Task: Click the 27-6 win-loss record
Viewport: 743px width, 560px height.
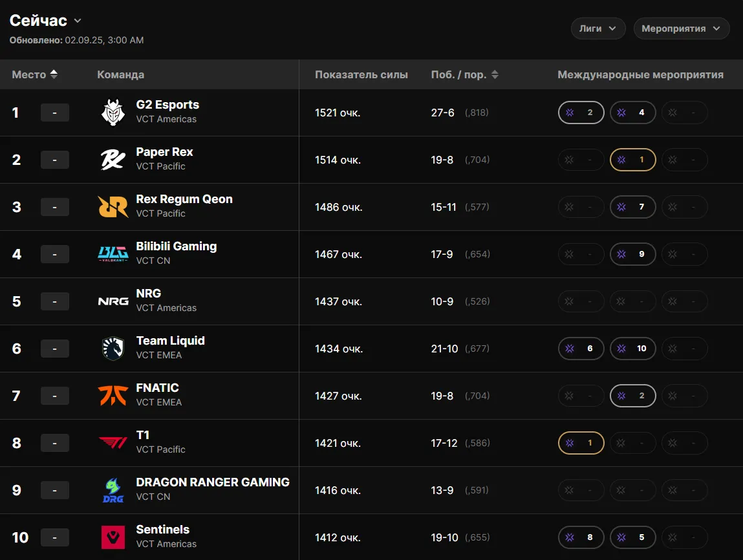Action: (442, 113)
